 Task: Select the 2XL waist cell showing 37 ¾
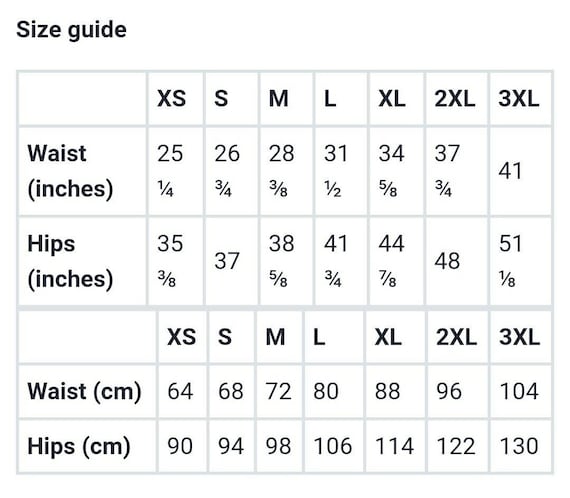(457, 171)
